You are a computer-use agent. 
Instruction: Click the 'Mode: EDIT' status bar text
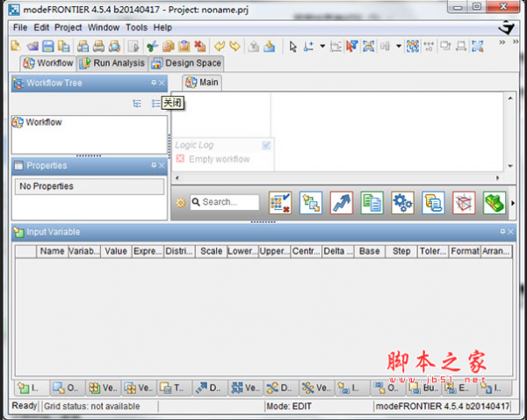pos(289,407)
